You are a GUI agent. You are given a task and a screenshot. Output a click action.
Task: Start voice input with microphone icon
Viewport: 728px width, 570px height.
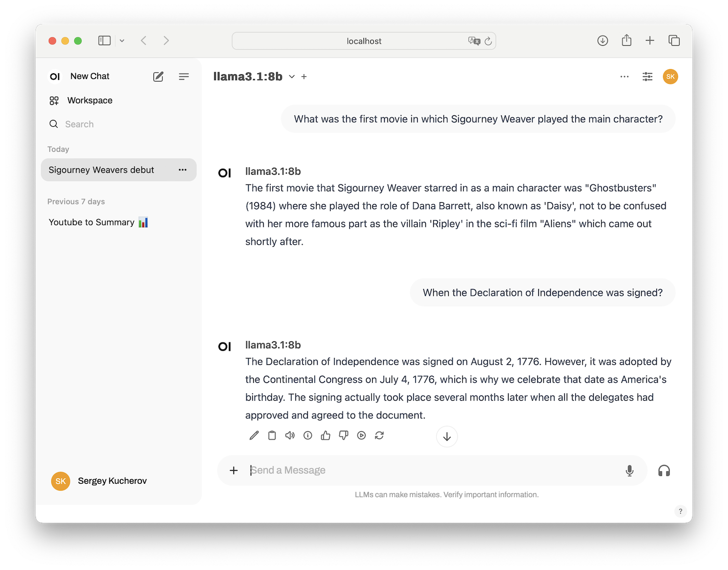tap(629, 471)
